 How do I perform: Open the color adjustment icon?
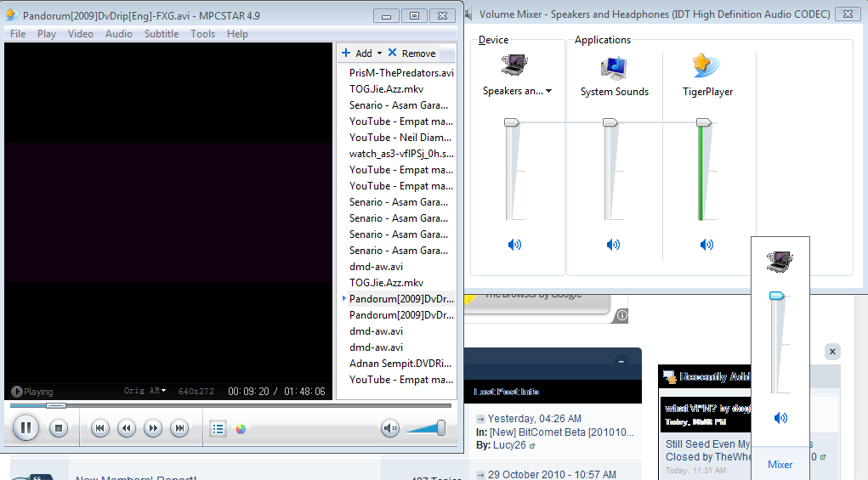point(241,429)
